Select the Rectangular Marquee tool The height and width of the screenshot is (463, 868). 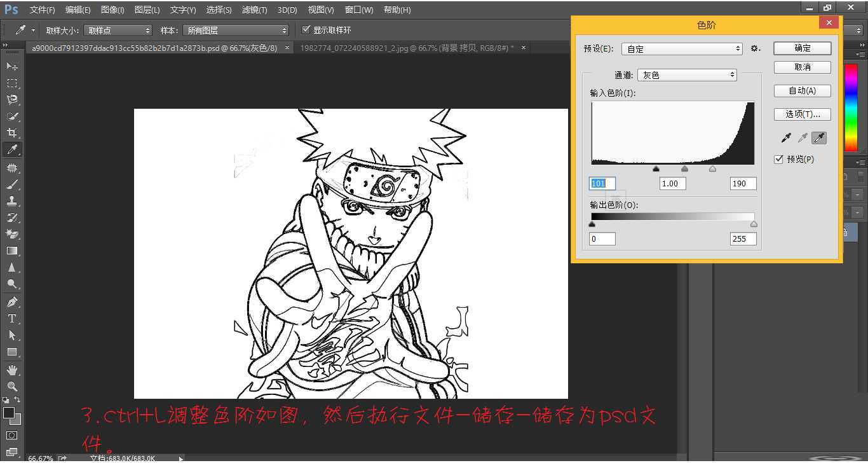tap(11, 82)
